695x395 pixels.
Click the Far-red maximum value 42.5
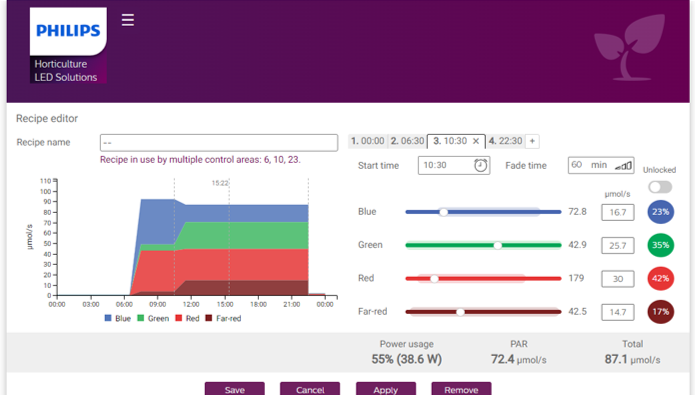click(577, 312)
